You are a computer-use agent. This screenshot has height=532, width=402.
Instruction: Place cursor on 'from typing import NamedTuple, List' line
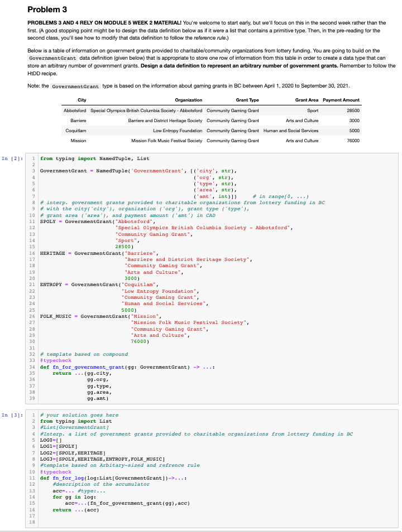(94, 158)
